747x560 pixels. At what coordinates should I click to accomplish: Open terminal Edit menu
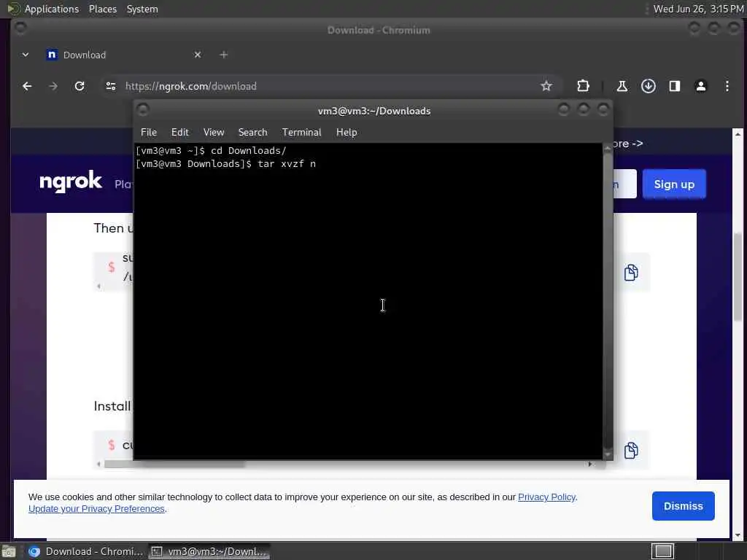point(180,133)
